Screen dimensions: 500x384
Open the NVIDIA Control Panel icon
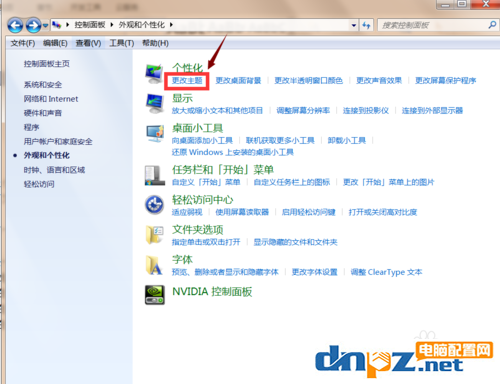click(155, 295)
